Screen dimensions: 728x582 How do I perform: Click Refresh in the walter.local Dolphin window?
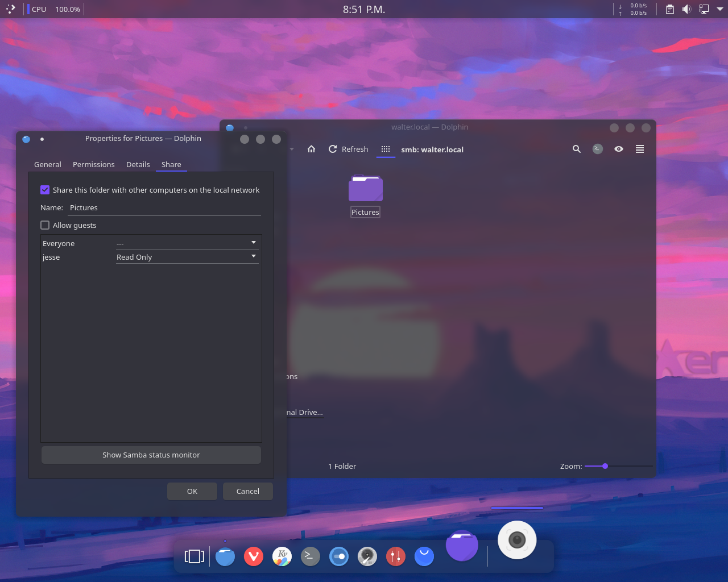348,149
